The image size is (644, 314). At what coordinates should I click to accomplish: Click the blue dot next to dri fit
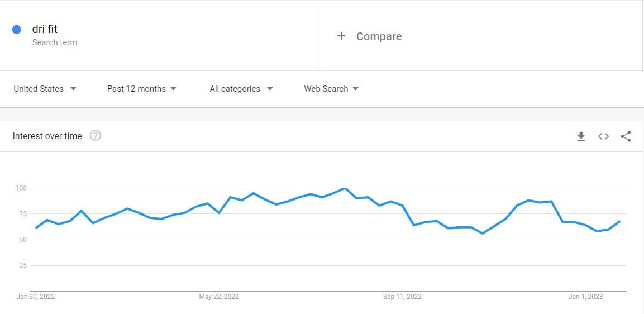(16, 30)
